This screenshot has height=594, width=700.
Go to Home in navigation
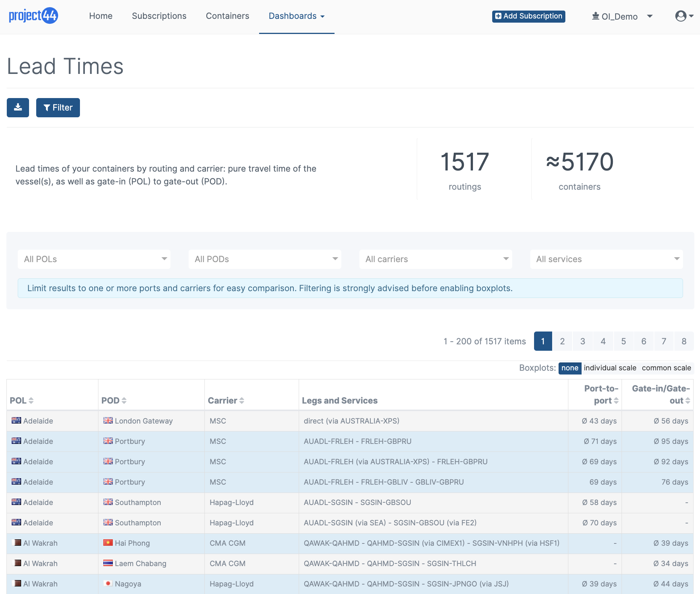point(101,16)
